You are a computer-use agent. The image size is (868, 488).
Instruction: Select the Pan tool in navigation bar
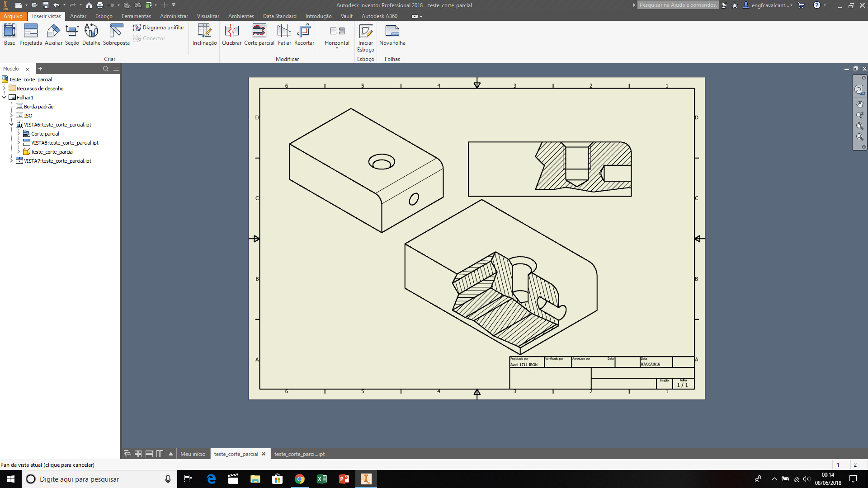click(x=860, y=104)
